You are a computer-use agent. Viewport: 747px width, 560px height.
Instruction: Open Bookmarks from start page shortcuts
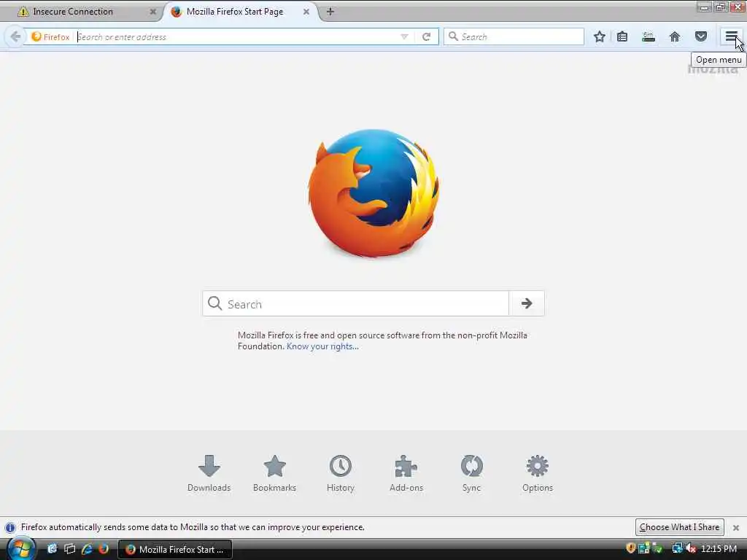(274, 473)
